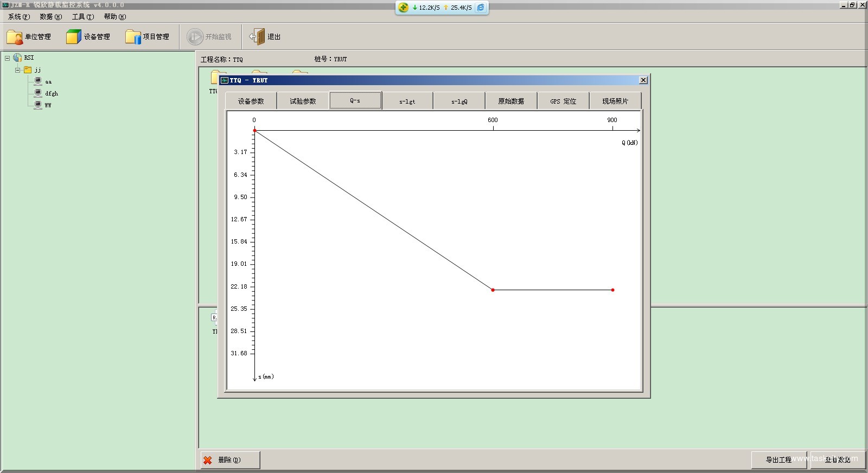The height and width of the screenshot is (473, 868).
Task: Select the jj folder in tree
Action: pyautogui.click(x=28, y=70)
